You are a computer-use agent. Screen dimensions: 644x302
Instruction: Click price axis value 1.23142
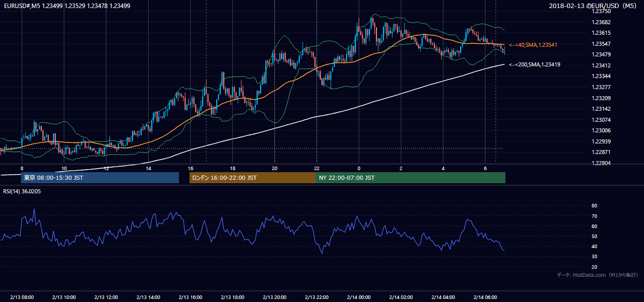point(601,109)
